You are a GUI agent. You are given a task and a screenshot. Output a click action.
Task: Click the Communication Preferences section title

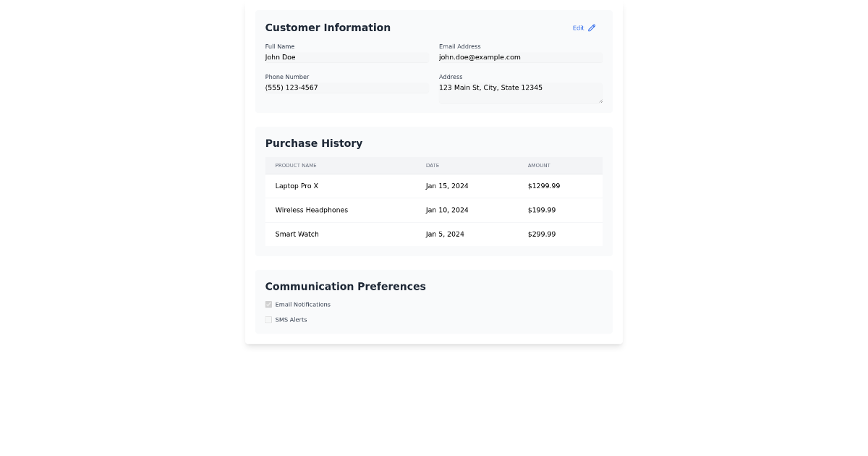[345, 287]
